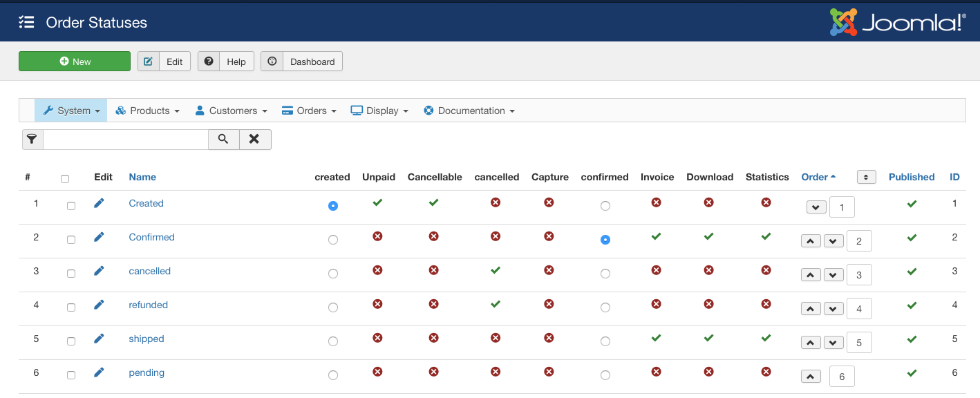Click the funnel filter icon

point(32,140)
